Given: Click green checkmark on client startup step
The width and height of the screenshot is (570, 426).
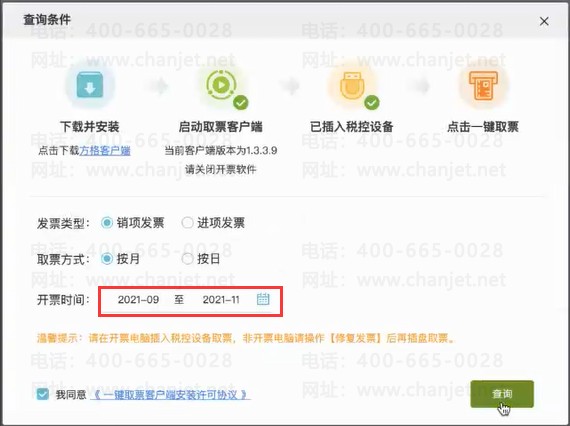Looking at the screenshot, I should pos(241,103).
